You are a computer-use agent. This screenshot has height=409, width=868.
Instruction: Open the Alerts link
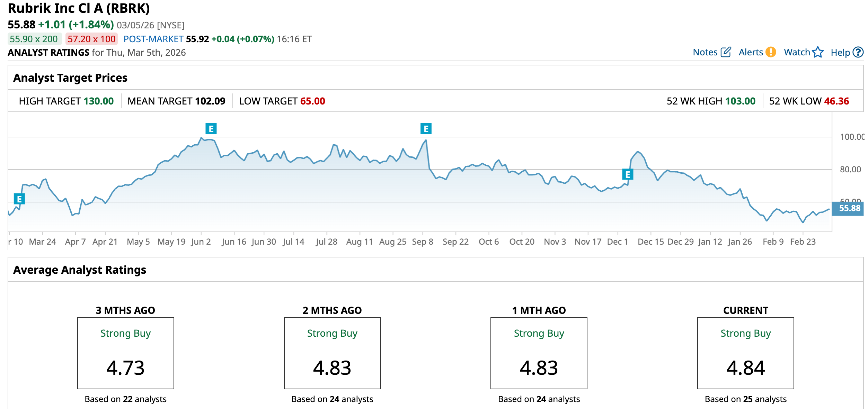pos(751,52)
